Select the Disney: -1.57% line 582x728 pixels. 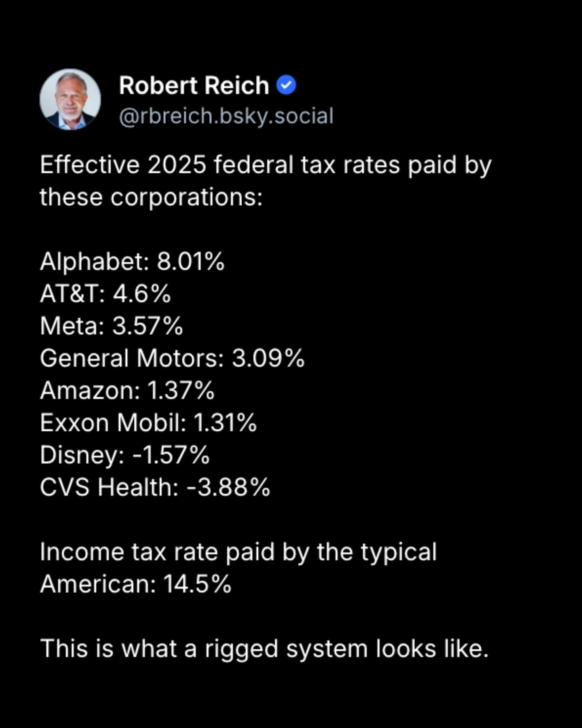coord(124,455)
